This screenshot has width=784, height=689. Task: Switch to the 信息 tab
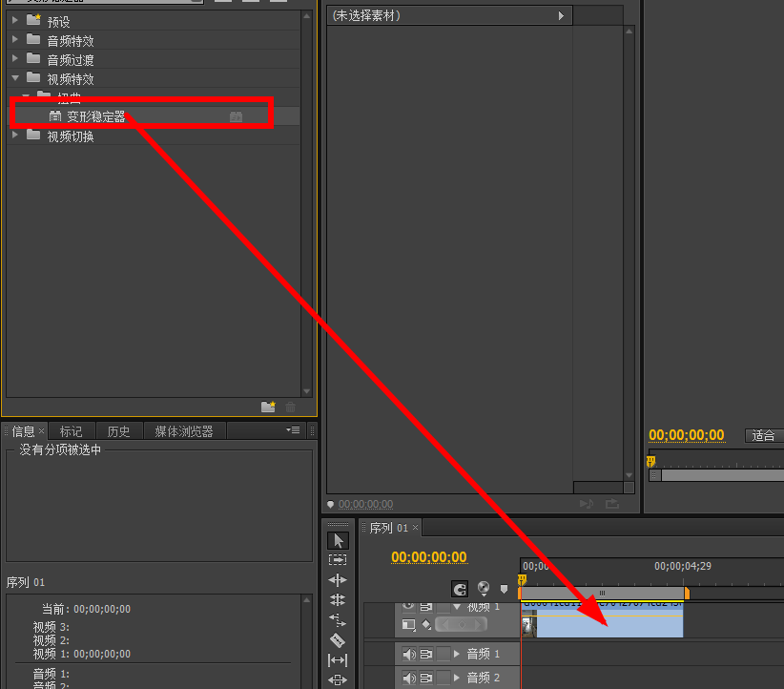tap(24, 430)
